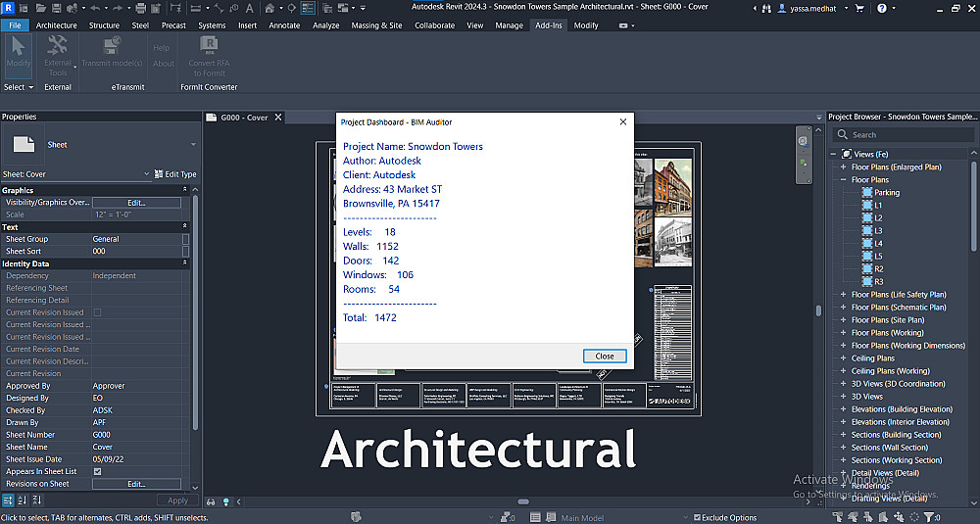Expand the Ceiling Plans node

point(843,358)
